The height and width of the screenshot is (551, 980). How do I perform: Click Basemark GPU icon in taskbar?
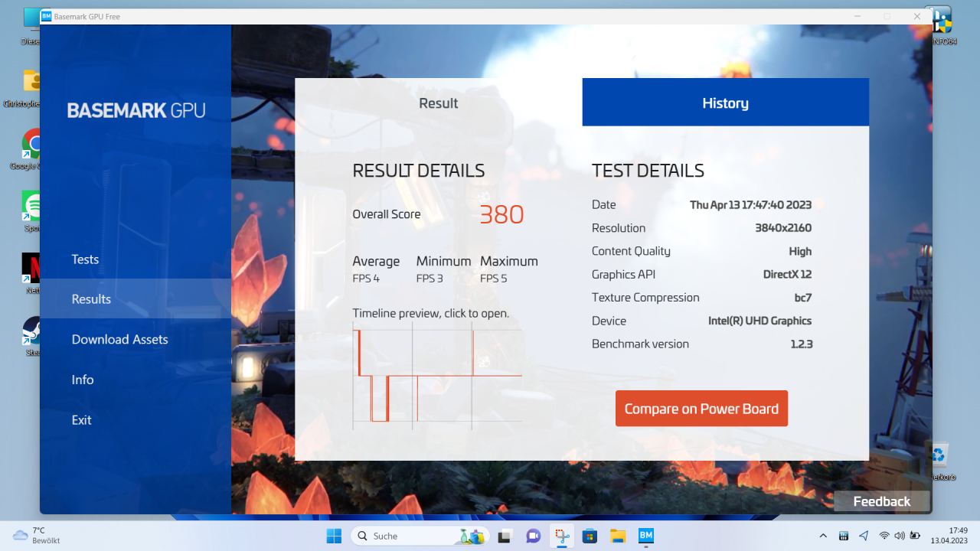tap(646, 536)
